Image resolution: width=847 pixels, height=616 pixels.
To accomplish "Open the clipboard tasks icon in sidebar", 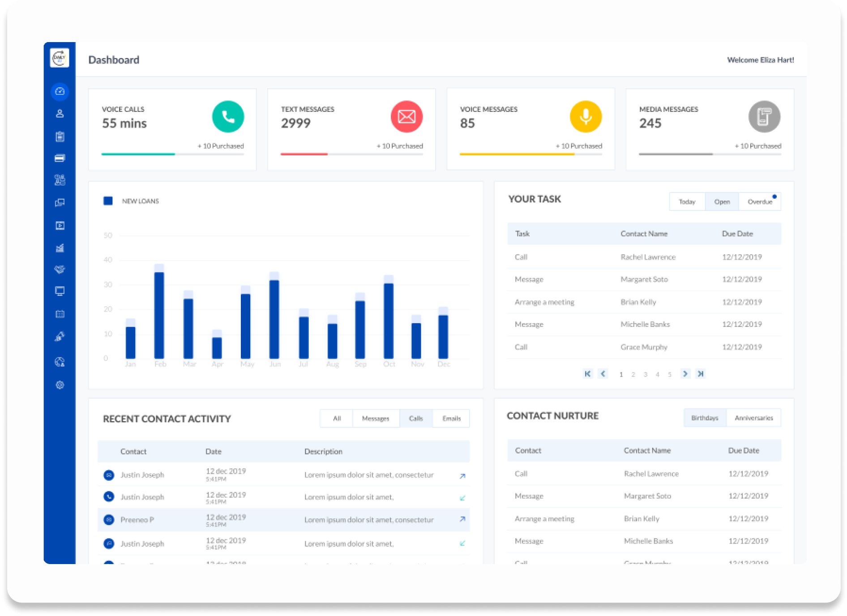I will coord(60,136).
